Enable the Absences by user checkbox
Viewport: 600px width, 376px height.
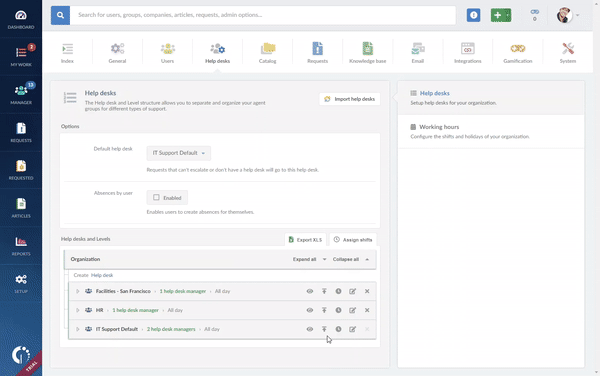click(x=156, y=197)
